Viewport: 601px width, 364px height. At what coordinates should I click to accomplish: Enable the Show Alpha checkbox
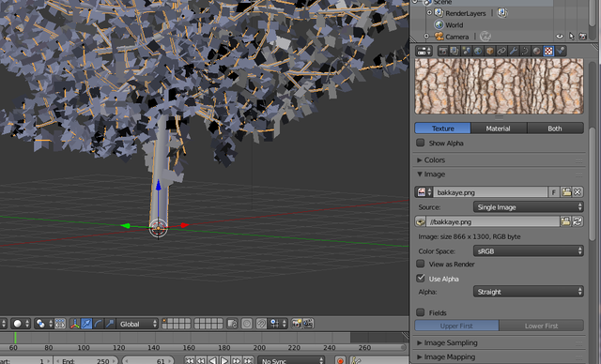(x=421, y=143)
